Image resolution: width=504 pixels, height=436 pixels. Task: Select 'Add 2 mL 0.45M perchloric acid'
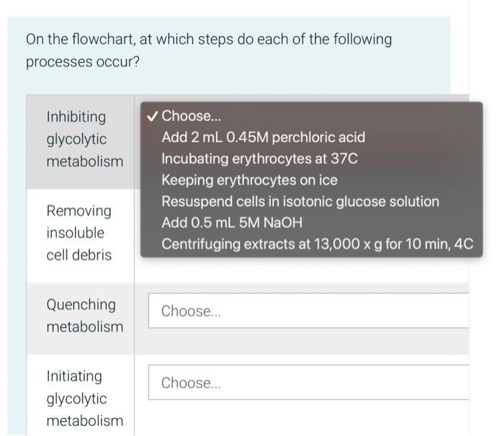click(x=263, y=137)
